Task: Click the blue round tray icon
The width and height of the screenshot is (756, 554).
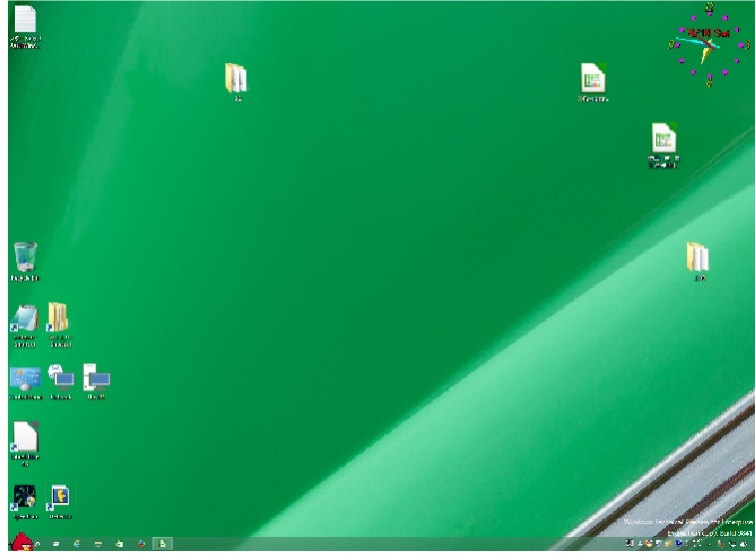Action: pyautogui.click(x=679, y=543)
